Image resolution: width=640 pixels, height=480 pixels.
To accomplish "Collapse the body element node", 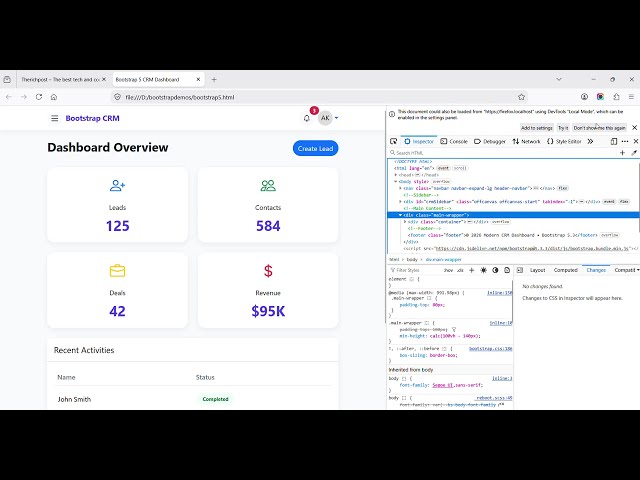I will point(396,181).
